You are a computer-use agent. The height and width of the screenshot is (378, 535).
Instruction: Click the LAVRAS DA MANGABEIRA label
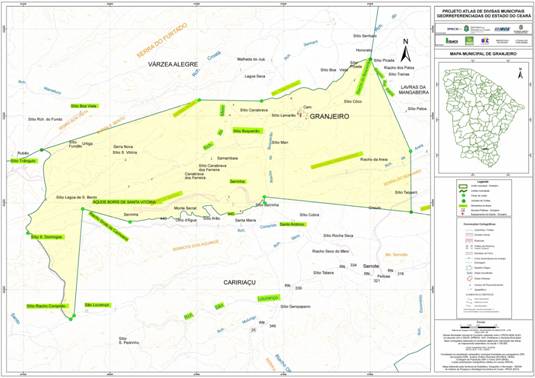(x=414, y=90)
